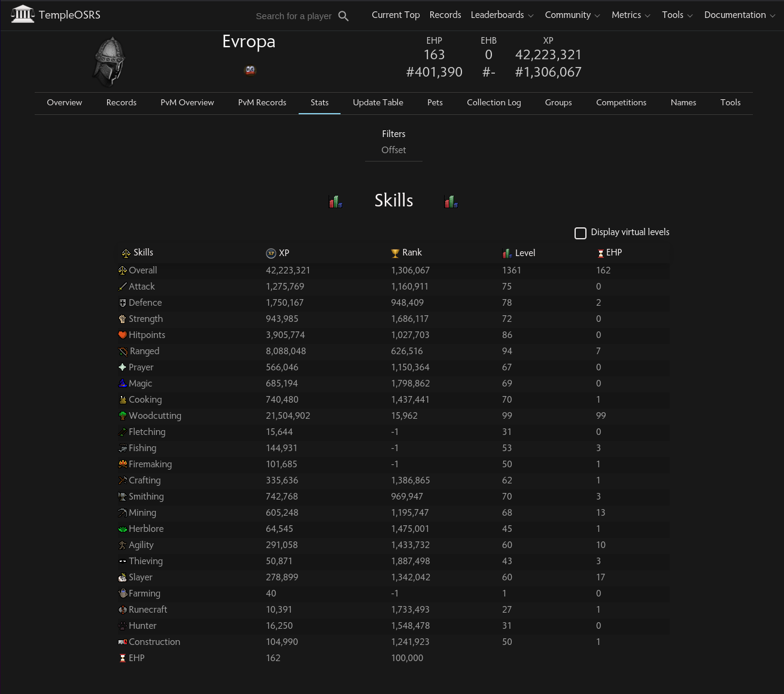Click the Thieving mask icon
Image resolution: width=784 pixels, height=694 pixels.
click(123, 561)
